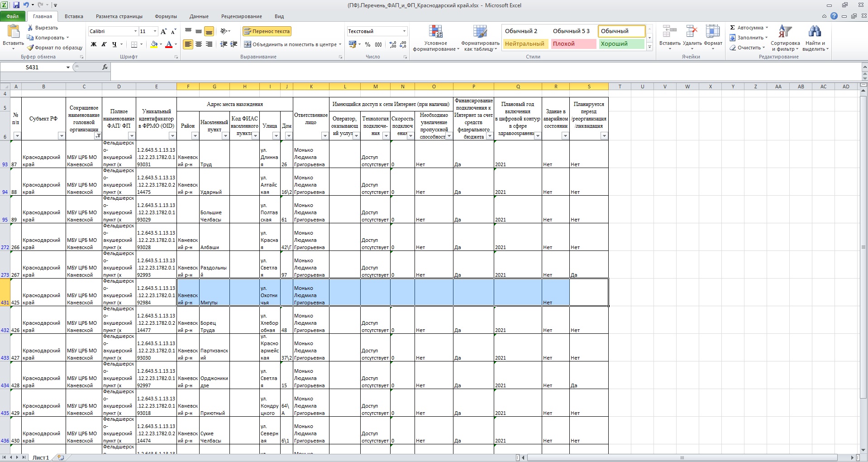Switch to the Формулы ribbon tab

click(166, 16)
